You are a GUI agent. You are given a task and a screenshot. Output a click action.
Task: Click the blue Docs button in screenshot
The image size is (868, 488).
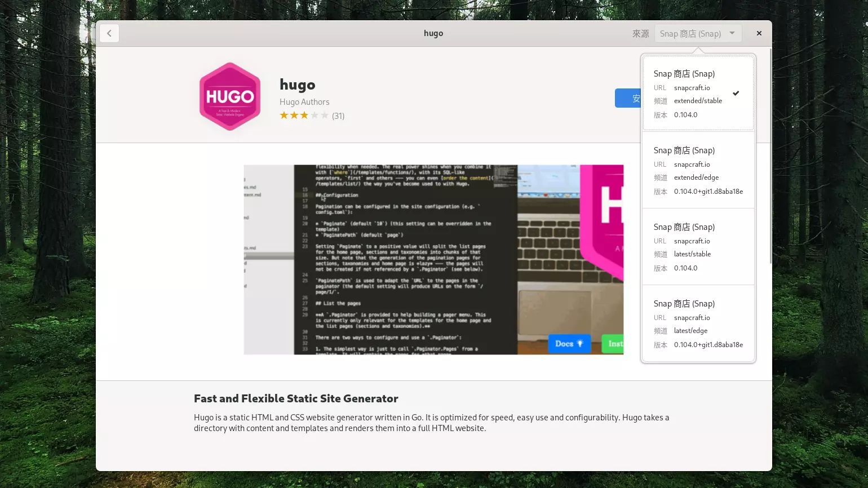569,344
